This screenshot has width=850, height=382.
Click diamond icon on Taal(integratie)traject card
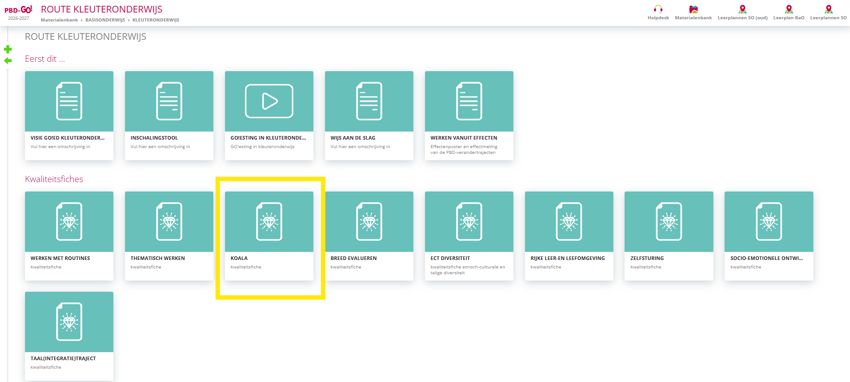tap(69, 322)
